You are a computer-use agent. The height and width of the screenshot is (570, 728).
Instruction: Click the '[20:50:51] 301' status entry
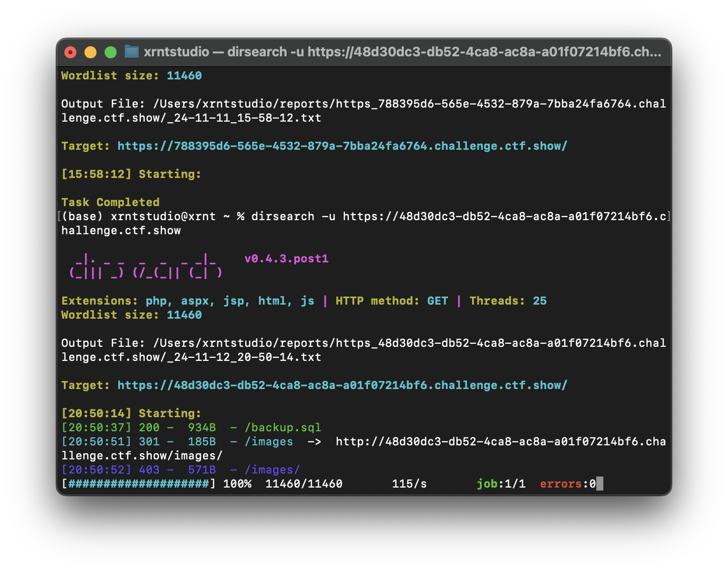(111, 442)
